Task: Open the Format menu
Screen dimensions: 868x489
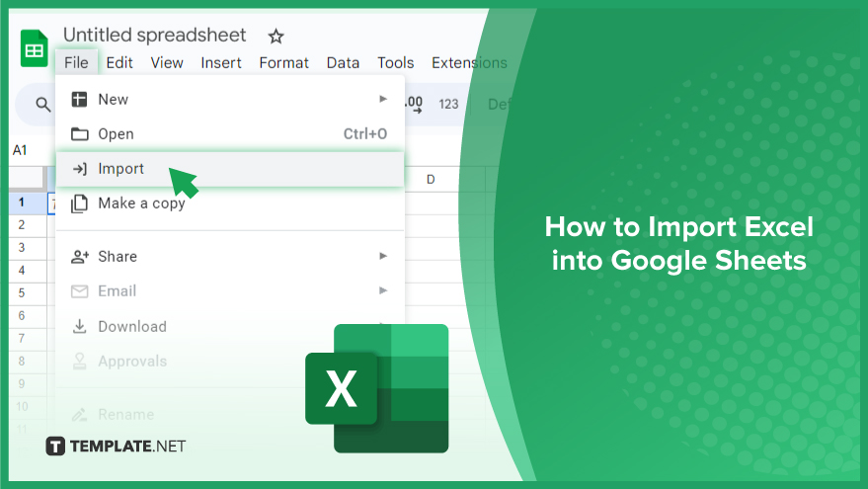Action: (x=283, y=62)
